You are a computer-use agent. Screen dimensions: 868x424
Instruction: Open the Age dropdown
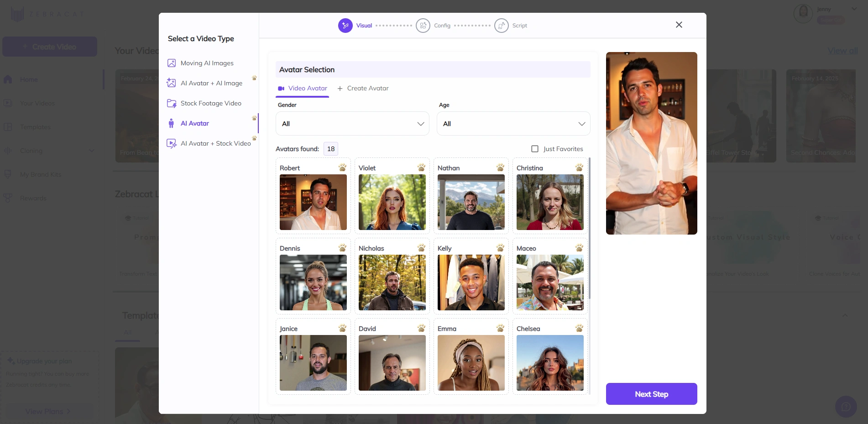click(x=513, y=124)
